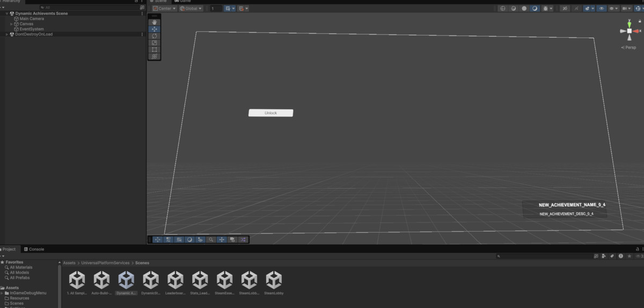The image size is (644, 308).
Task: Open the Global handle rotation dropdown
Action: [191, 9]
